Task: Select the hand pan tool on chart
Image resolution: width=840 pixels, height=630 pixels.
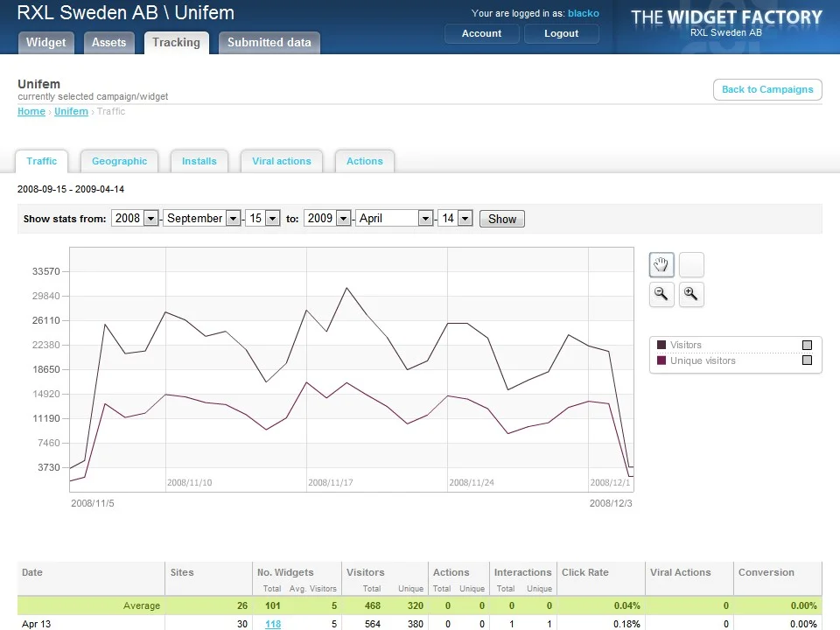Action: [x=661, y=264]
